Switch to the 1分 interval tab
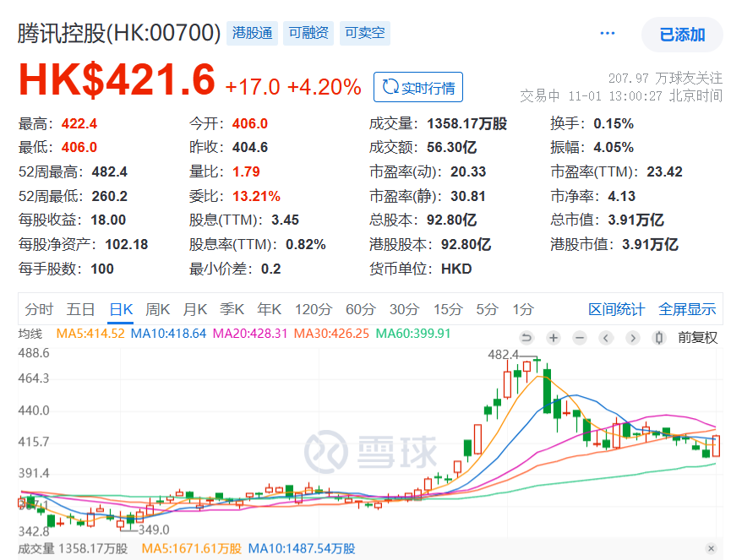The width and height of the screenshot is (731, 560). 523,309
